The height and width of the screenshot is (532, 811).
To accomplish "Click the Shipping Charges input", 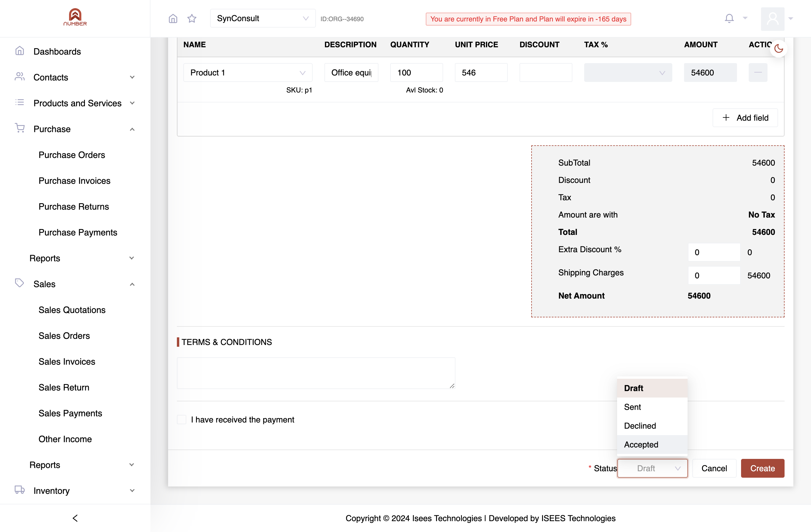I will point(714,275).
